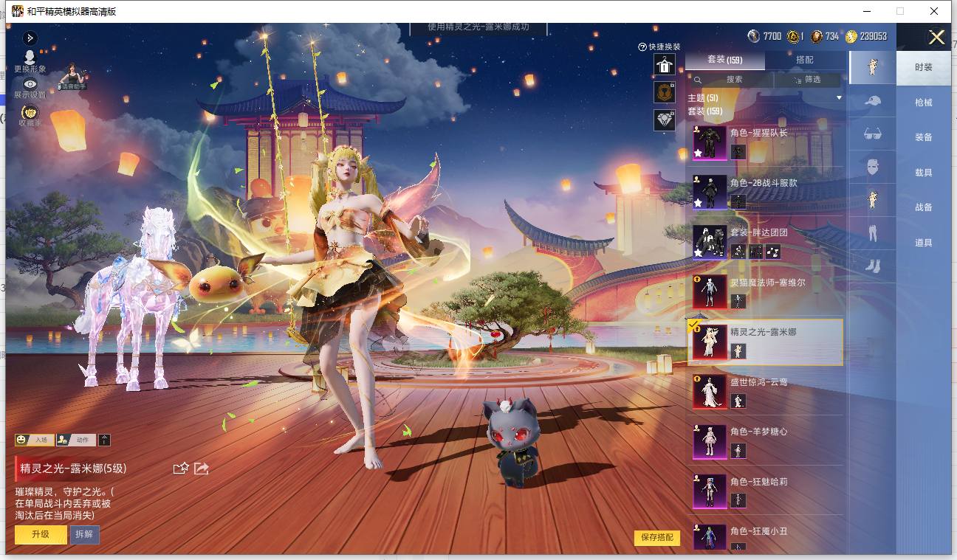Image resolution: width=957 pixels, height=560 pixels.
Task: Click the share arrow icon
Action: click(x=202, y=468)
